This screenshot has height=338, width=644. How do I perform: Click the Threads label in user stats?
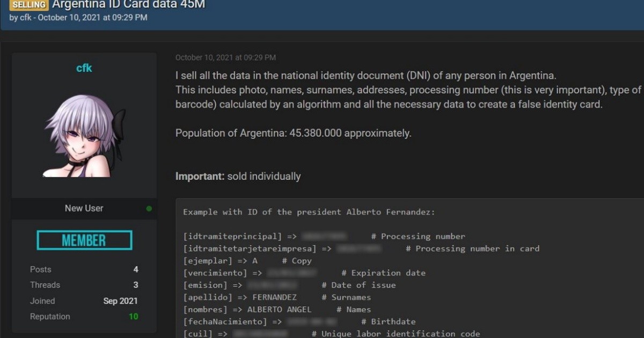[x=45, y=285]
